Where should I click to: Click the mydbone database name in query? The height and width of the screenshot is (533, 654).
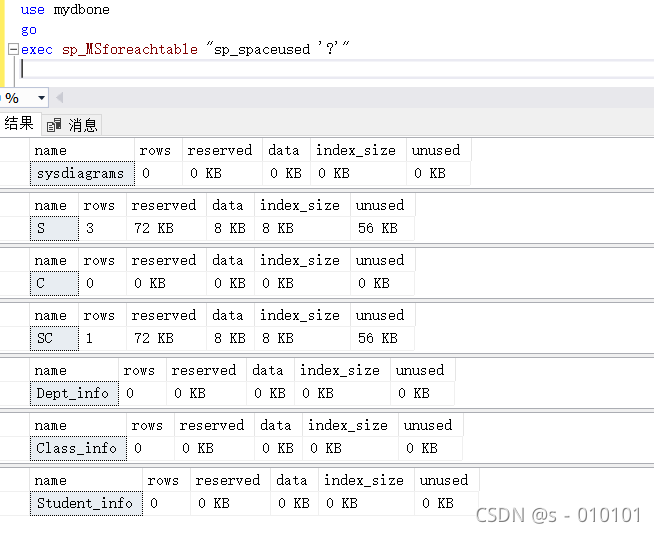[82, 10]
